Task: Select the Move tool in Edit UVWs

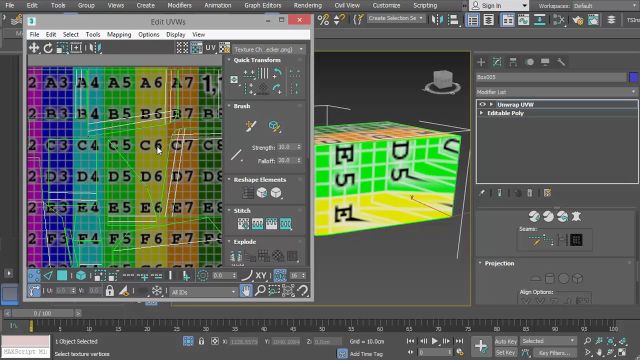Action: click(x=33, y=48)
